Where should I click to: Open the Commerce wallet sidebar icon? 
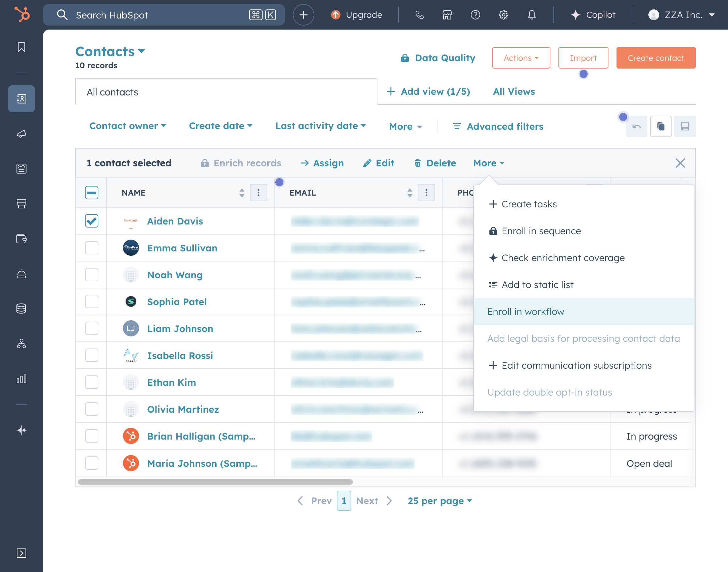[21, 239]
